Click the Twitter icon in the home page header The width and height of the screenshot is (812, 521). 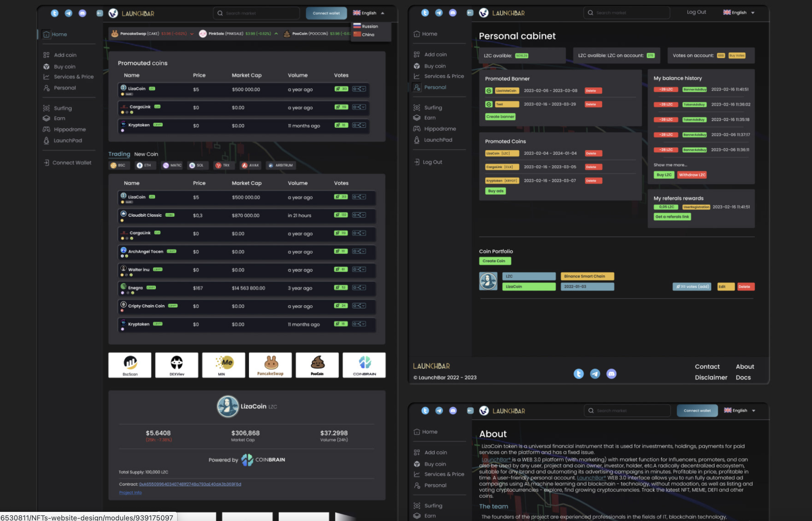pyautogui.click(x=55, y=13)
